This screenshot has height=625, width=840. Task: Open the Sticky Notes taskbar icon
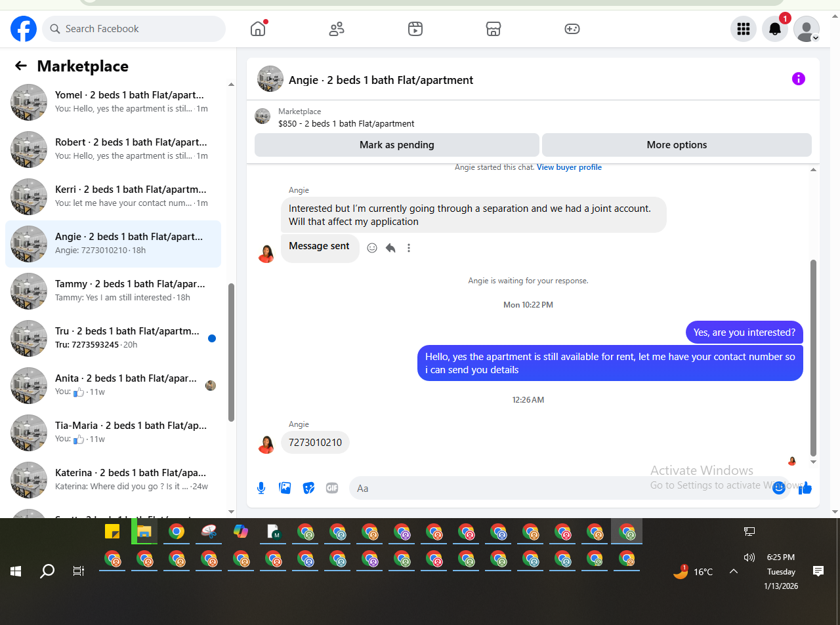tap(112, 531)
